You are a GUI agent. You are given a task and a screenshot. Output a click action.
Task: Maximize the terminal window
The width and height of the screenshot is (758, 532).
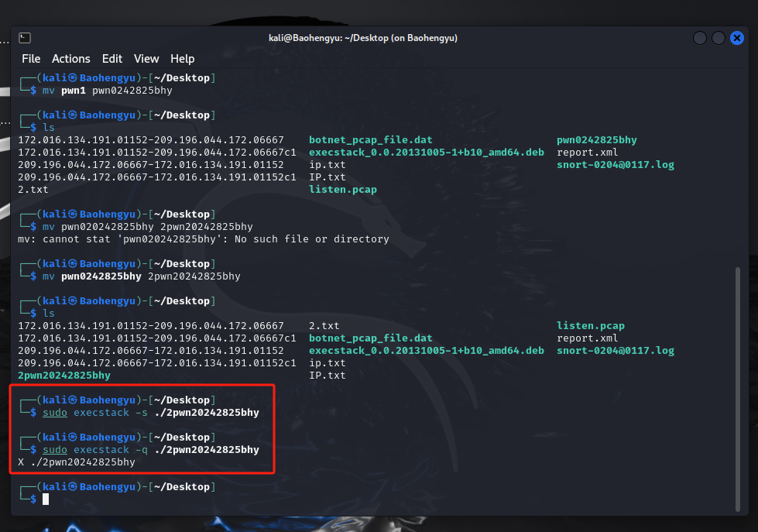[x=719, y=38]
